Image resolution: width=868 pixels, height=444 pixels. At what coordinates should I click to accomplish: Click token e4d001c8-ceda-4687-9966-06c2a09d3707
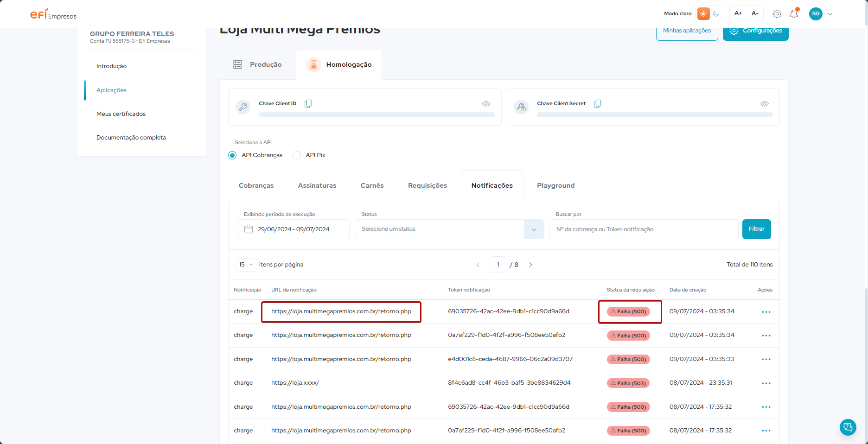tap(510, 359)
